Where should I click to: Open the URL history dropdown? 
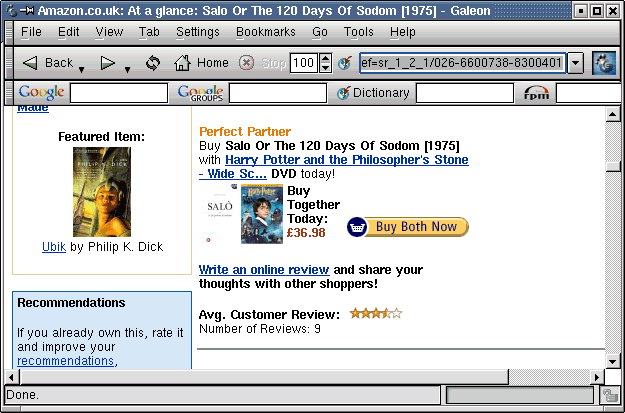(x=576, y=63)
